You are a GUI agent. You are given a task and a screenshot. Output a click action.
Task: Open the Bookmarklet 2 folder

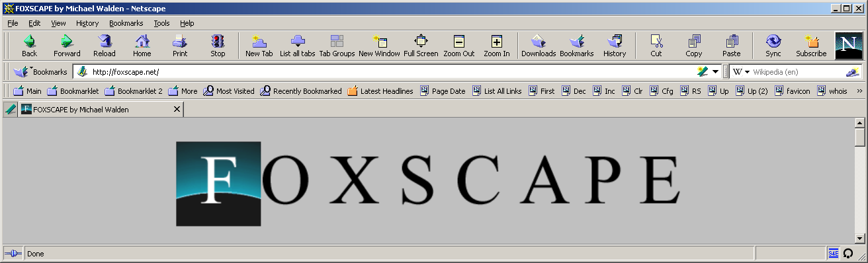coord(133,91)
